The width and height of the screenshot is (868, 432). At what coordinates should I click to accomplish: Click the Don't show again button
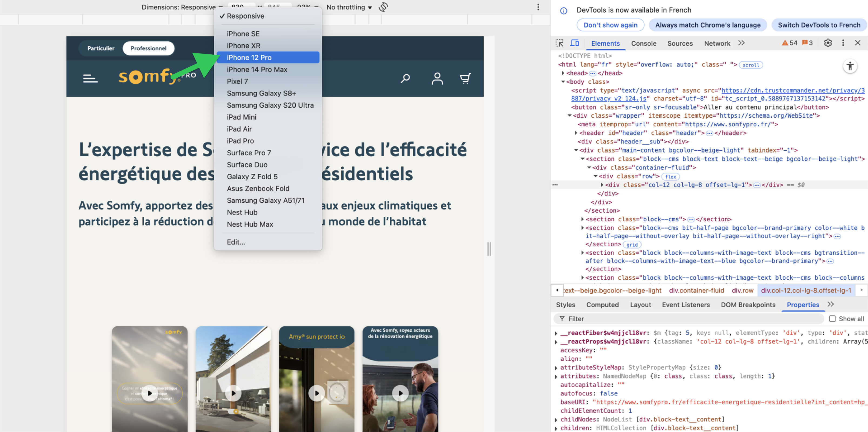pos(610,25)
